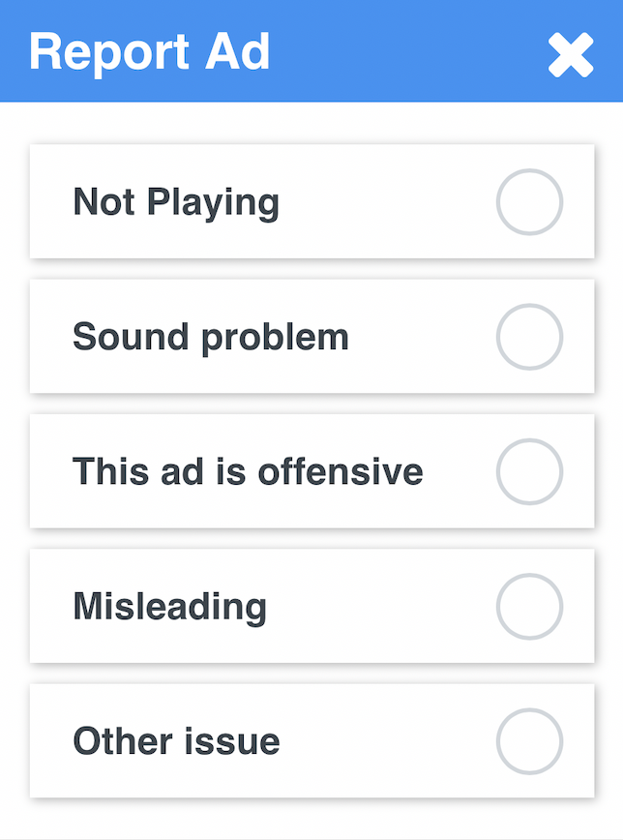
Task: Close the Report Ad dialog
Action: (571, 54)
